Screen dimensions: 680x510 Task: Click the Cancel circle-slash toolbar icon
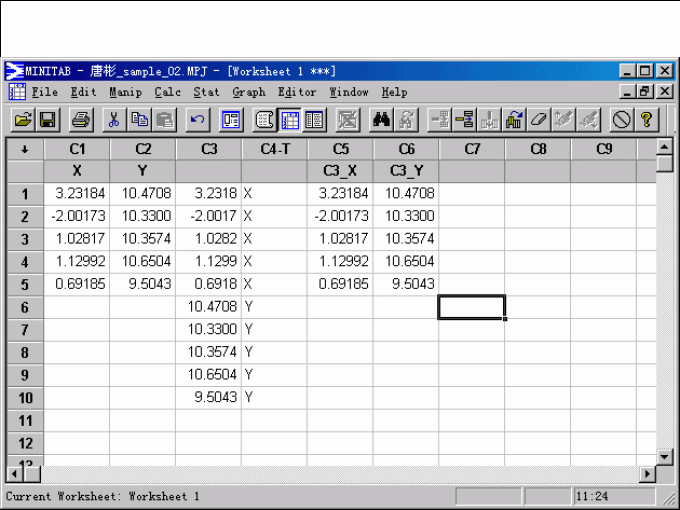(621, 120)
